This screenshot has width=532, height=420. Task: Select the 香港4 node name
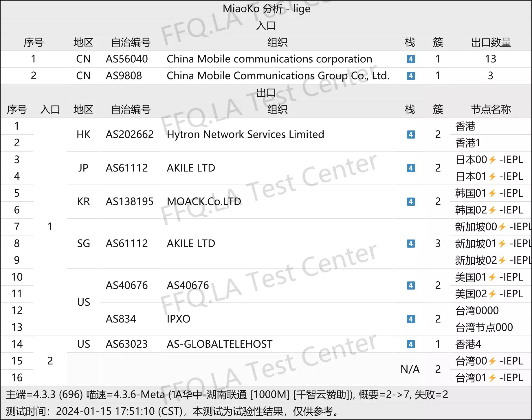coord(468,344)
